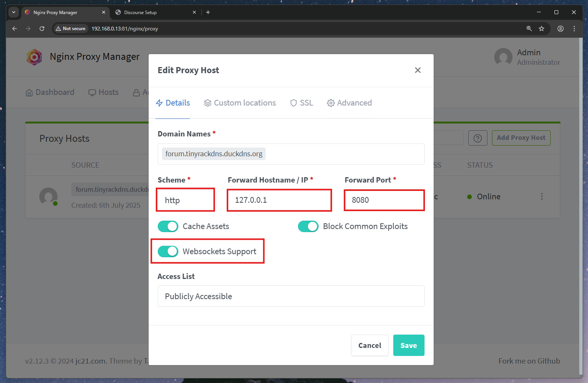588x383 pixels.
Task: Open the Dashboard menu item
Action: (50, 92)
